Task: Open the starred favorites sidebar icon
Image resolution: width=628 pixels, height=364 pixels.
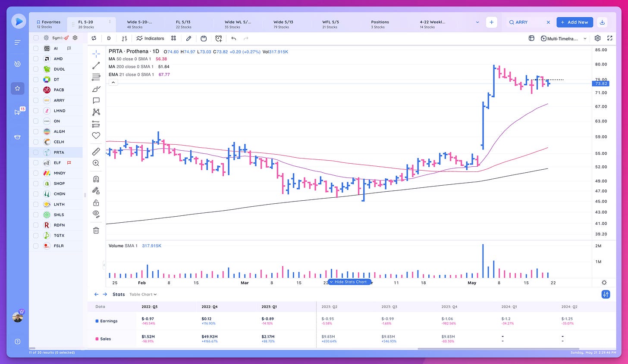Action: click(18, 88)
